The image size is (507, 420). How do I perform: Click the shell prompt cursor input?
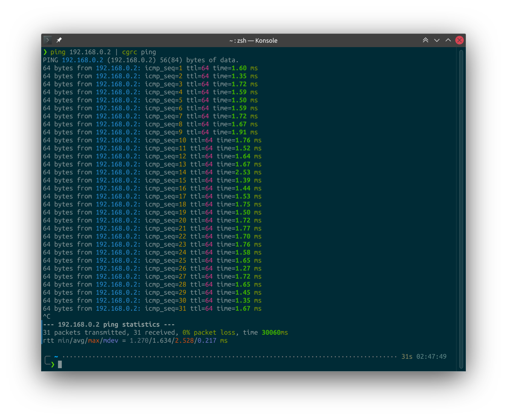[x=60, y=364]
